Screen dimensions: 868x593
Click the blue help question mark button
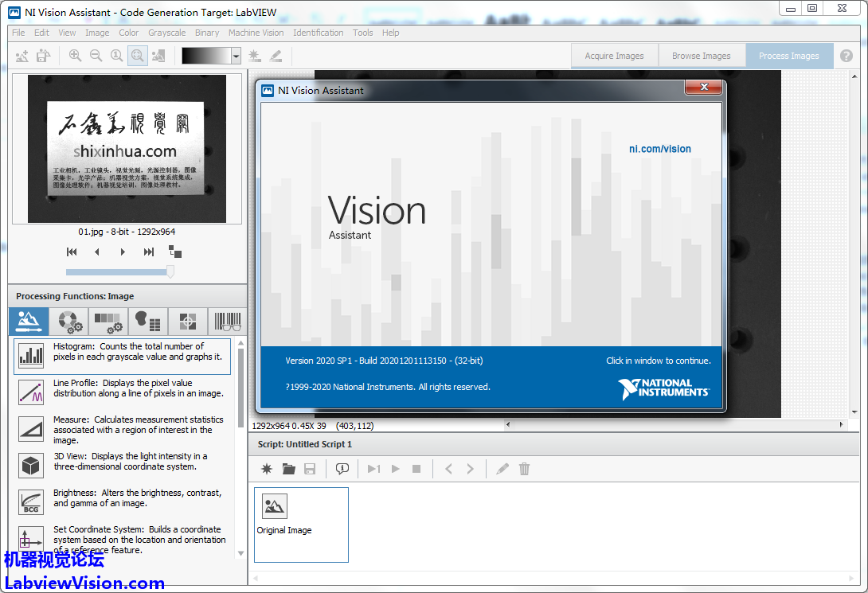[846, 56]
